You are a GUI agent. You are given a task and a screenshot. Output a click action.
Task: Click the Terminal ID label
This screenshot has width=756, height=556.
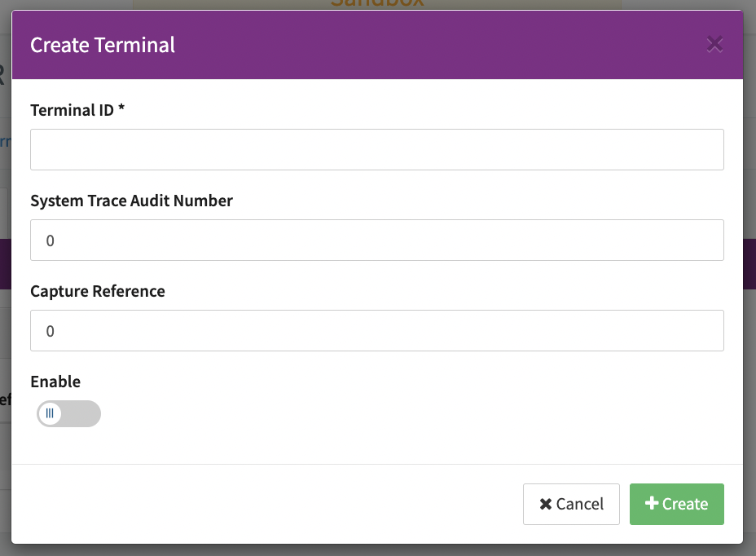(73, 110)
